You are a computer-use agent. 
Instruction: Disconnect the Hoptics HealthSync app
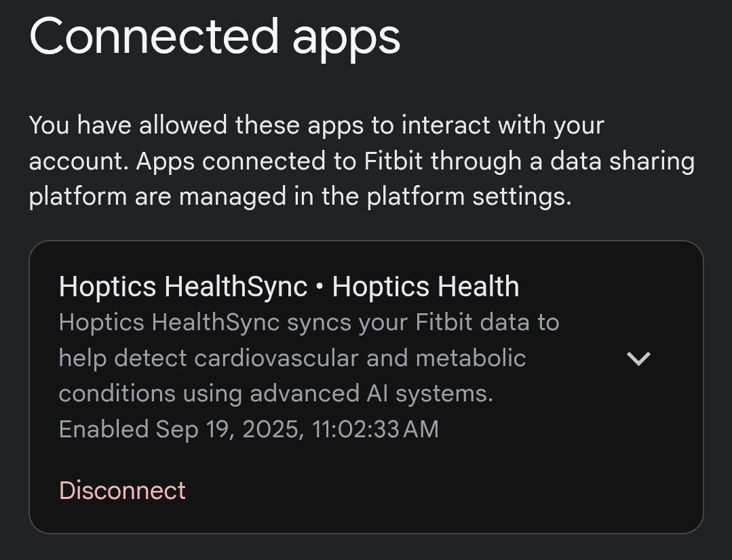click(122, 489)
